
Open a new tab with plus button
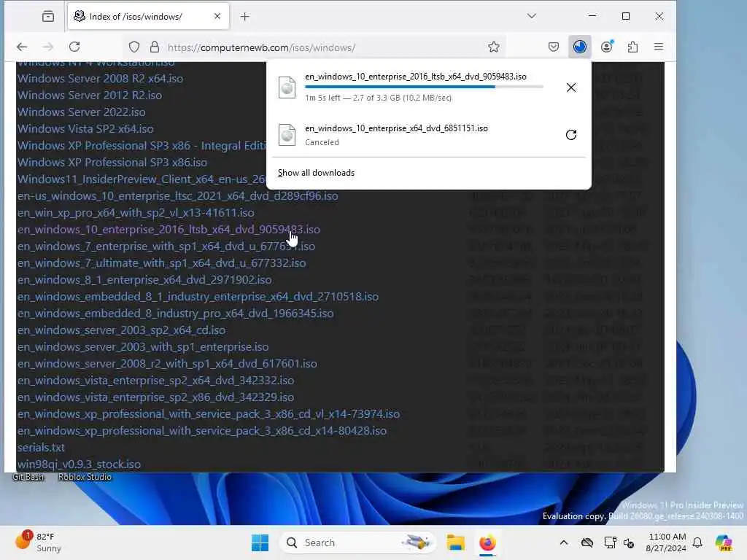pos(245,17)
